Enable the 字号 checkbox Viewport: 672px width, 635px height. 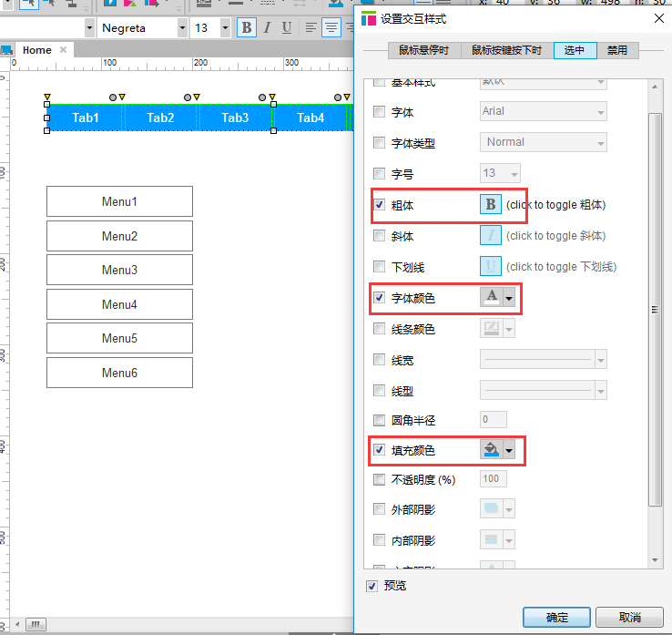coord(380,174)
